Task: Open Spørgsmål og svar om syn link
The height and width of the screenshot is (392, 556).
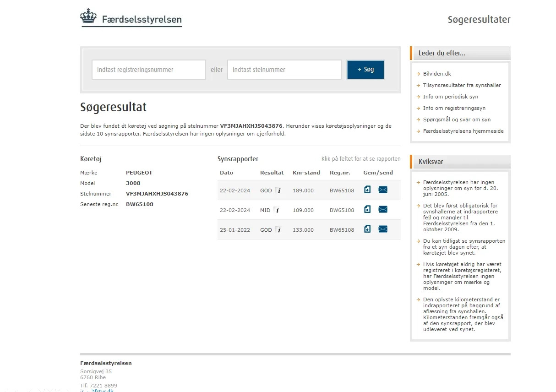Action: pyautogui.click(x=457, y=120)
